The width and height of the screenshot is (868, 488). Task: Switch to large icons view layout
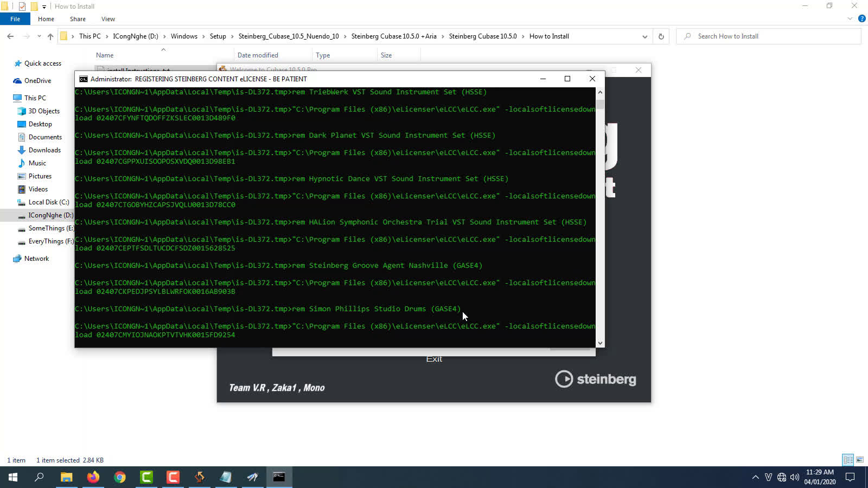(860, 460)
